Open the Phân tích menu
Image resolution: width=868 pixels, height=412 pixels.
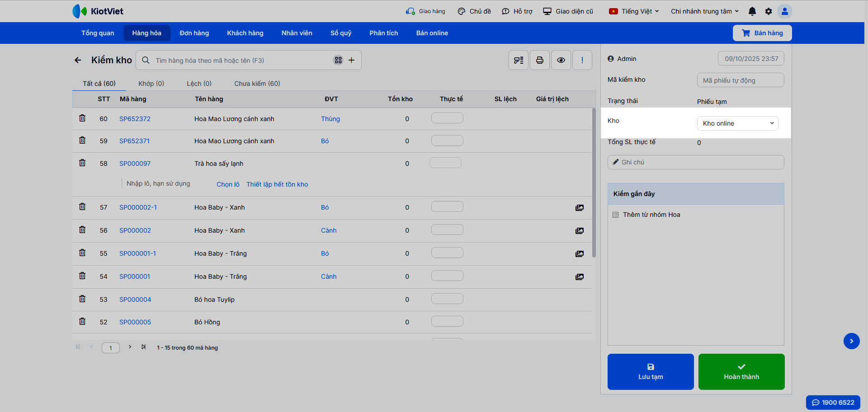coord(384,33)
